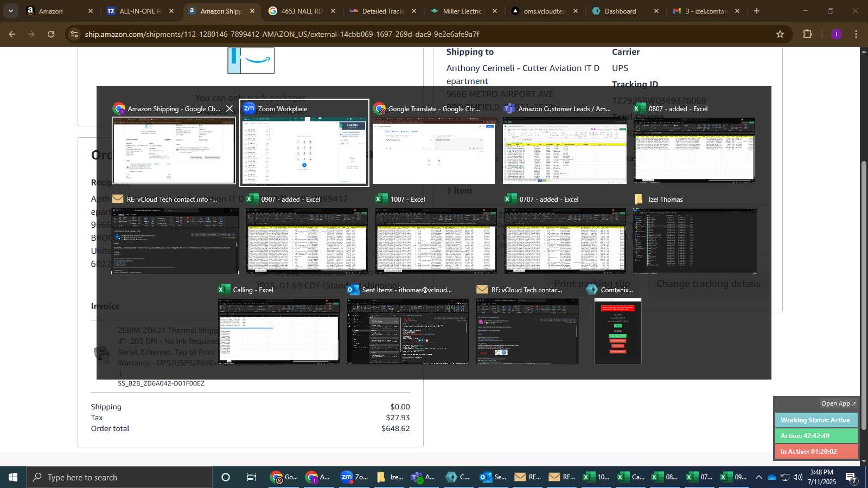Close Amazon Shipping window in task switcher
The height and width of the screenshot is (488, 868).
[x=229, y=108]
